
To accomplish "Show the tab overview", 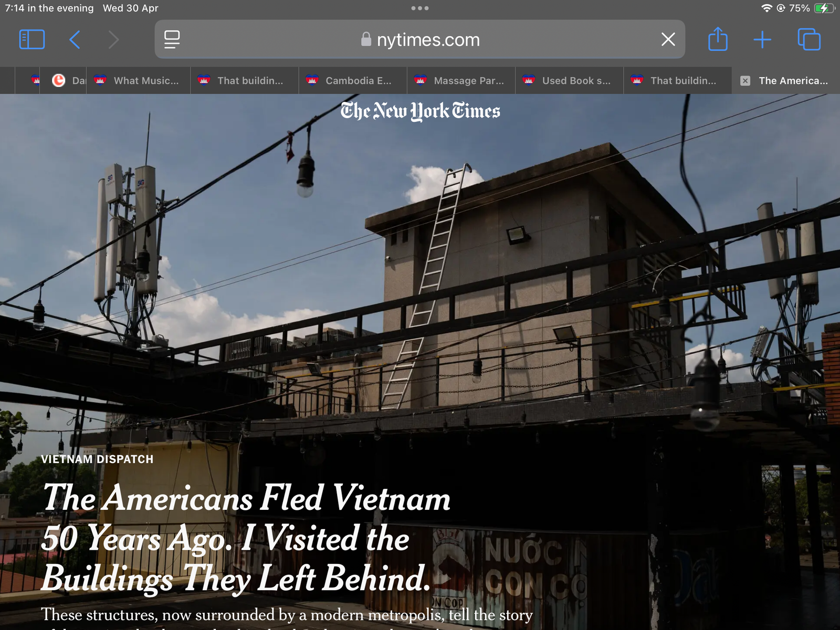I will coord(809,39).
